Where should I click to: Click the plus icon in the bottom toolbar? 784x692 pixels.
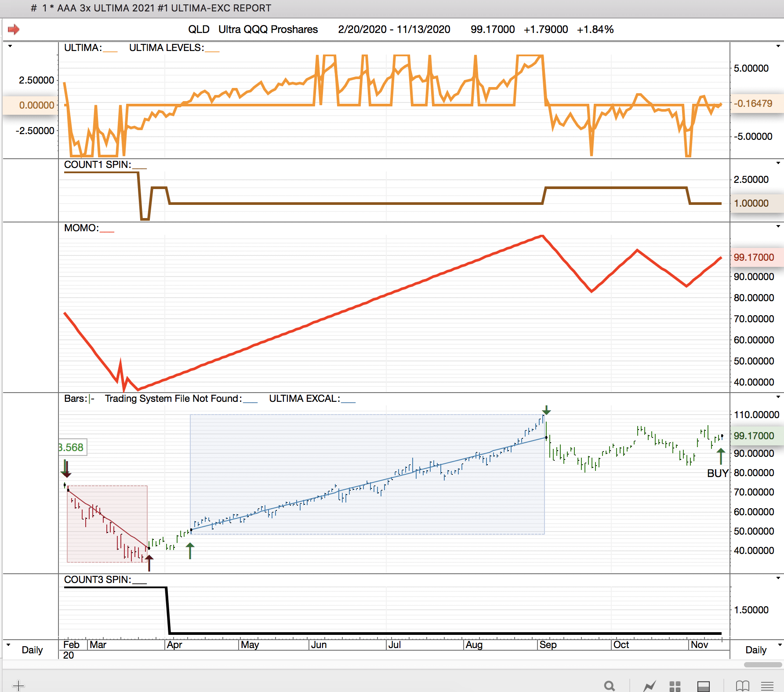click(18, 685)
